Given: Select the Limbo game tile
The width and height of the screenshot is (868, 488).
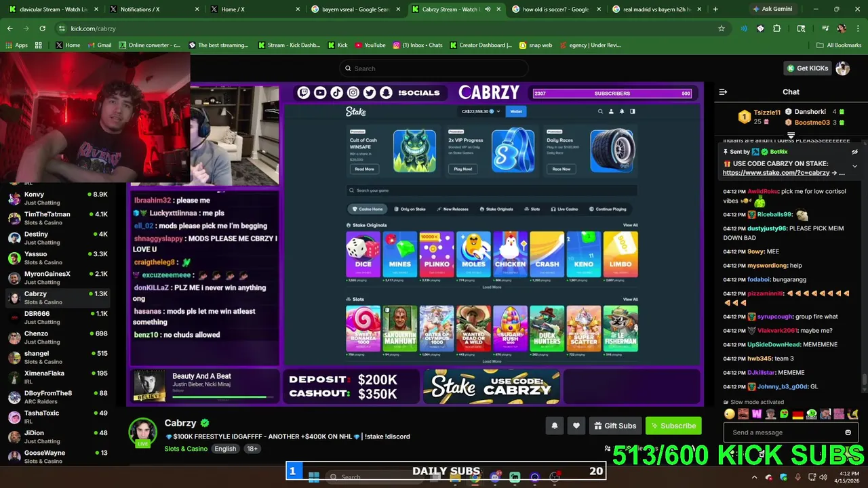Looking at the screenshot, I should coord(620,254).
